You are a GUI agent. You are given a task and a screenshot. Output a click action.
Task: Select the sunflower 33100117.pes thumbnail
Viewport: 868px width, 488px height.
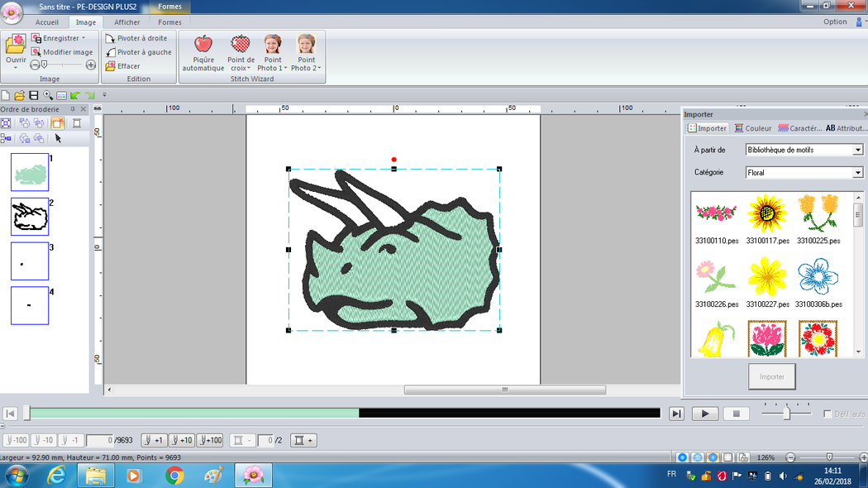[767, 213]
